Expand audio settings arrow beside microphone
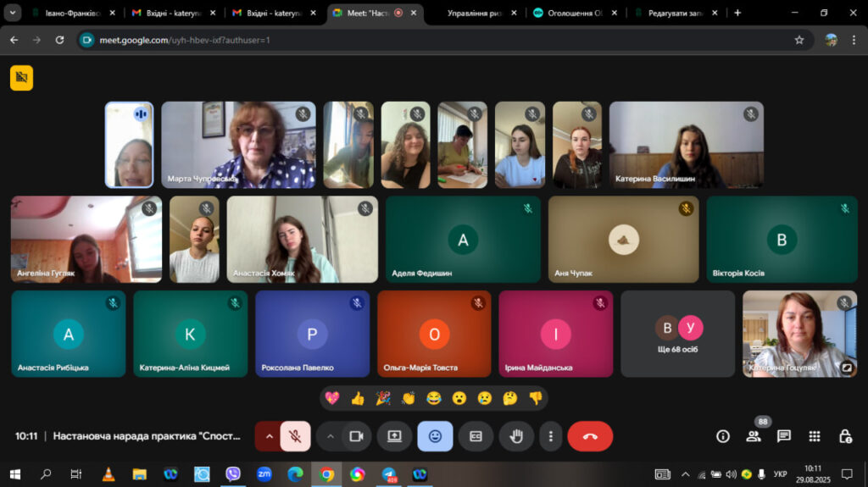The image size is (868, 487). (x=269, y=436)
